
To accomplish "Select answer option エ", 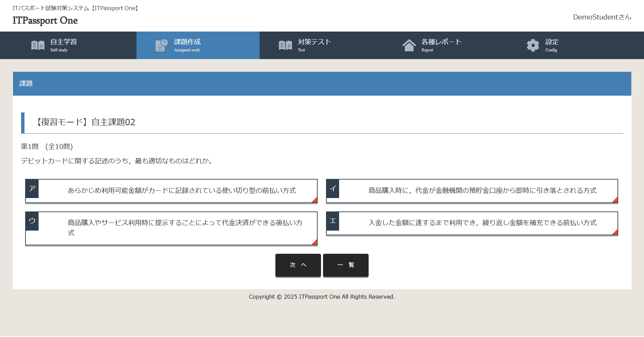I will (x=472, y=223).
